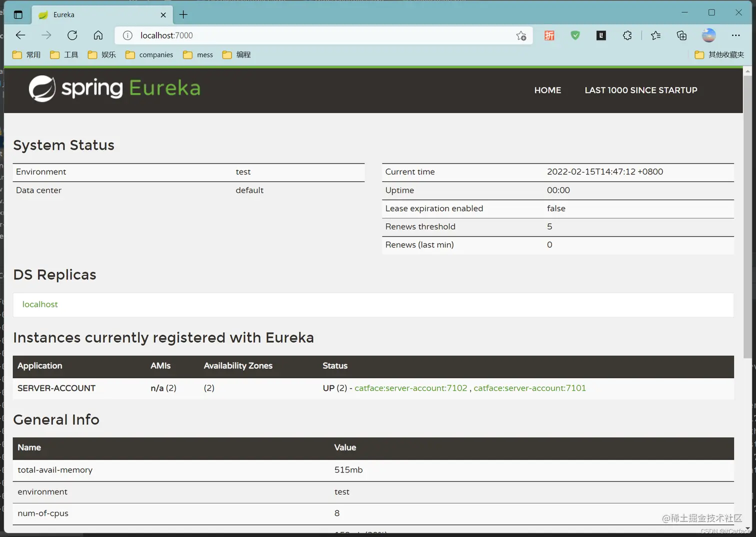Open the red coupon extension icon

(x=549, y=35)
